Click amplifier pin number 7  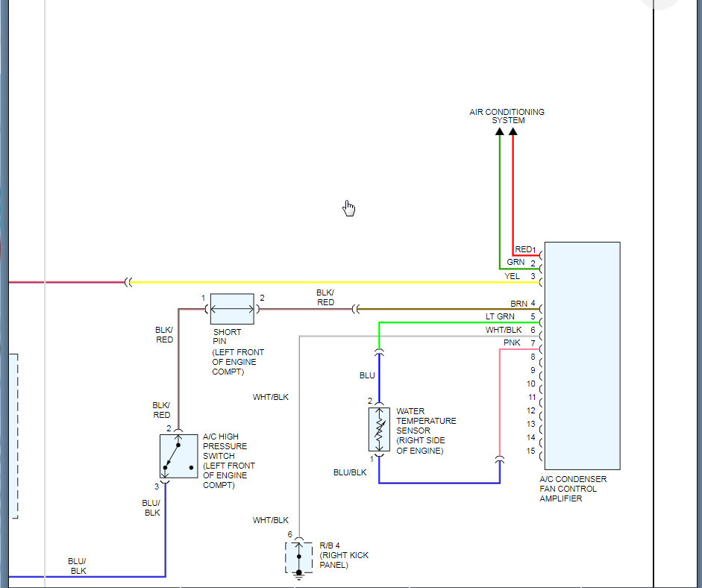[x=533, y=343]
